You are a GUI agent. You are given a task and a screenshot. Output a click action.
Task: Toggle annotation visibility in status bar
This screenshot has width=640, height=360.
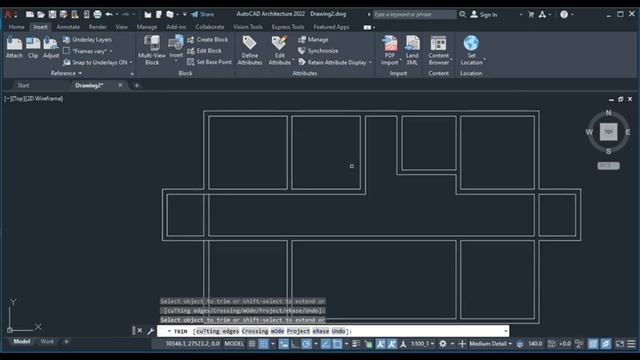click(x=380, y=344)
